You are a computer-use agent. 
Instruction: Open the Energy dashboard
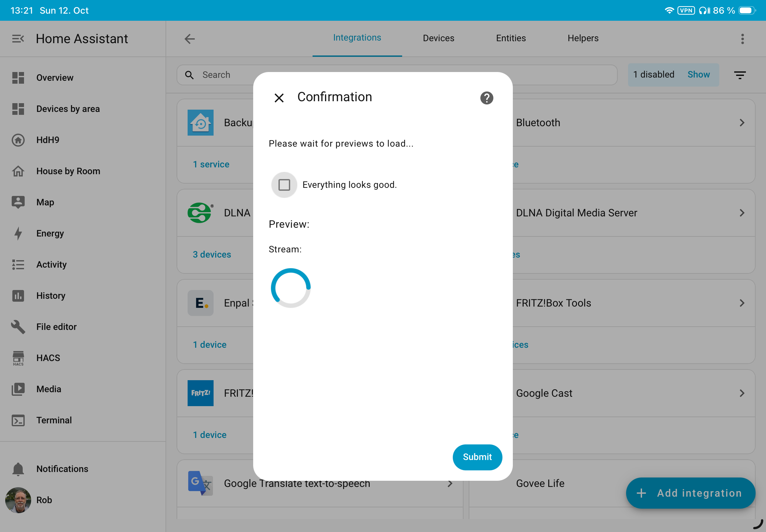tap(50, 233)
